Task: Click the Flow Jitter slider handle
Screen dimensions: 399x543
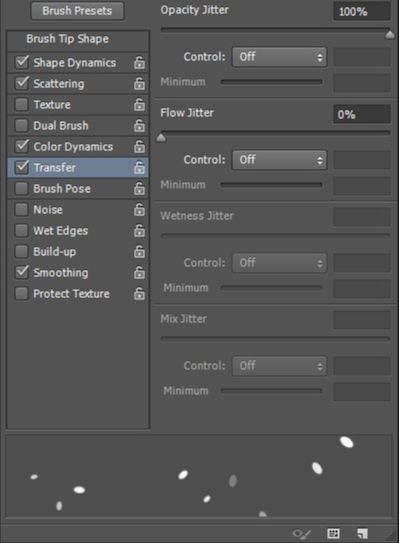Action: pyautogui.click(x=161, y=138)
